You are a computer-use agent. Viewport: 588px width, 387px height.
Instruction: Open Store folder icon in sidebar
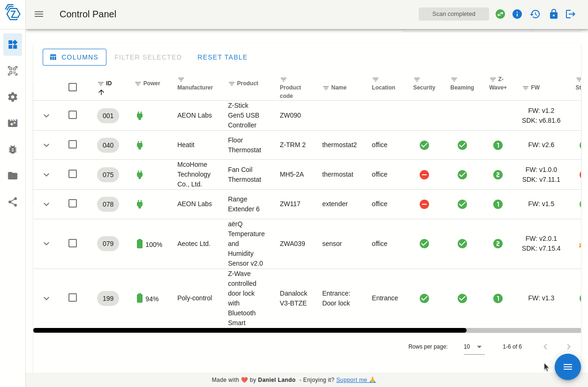coord(13,176)
